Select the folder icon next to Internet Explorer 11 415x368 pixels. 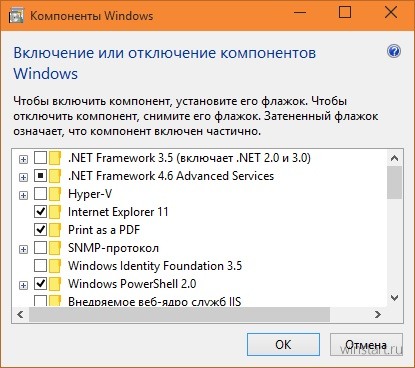55,212
